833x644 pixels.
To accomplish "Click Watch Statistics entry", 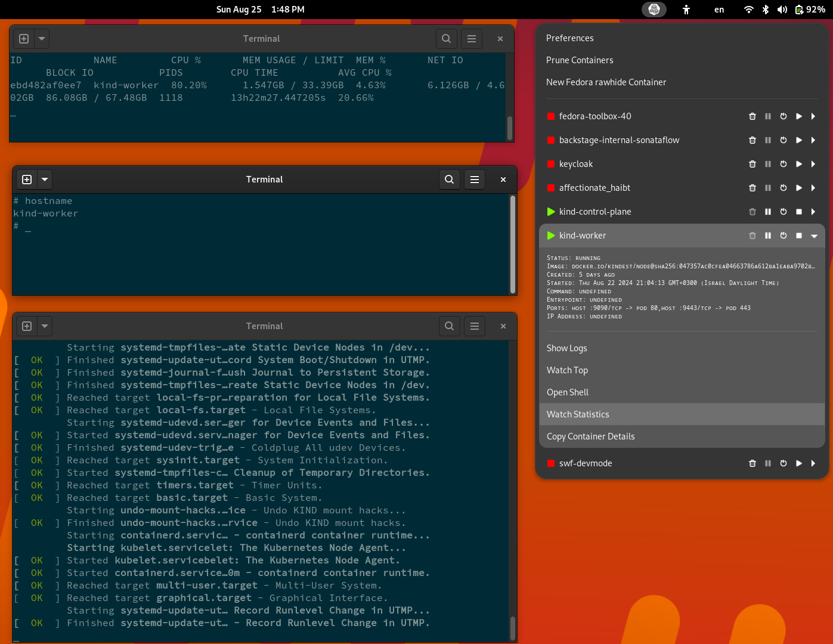I will 682,414.
